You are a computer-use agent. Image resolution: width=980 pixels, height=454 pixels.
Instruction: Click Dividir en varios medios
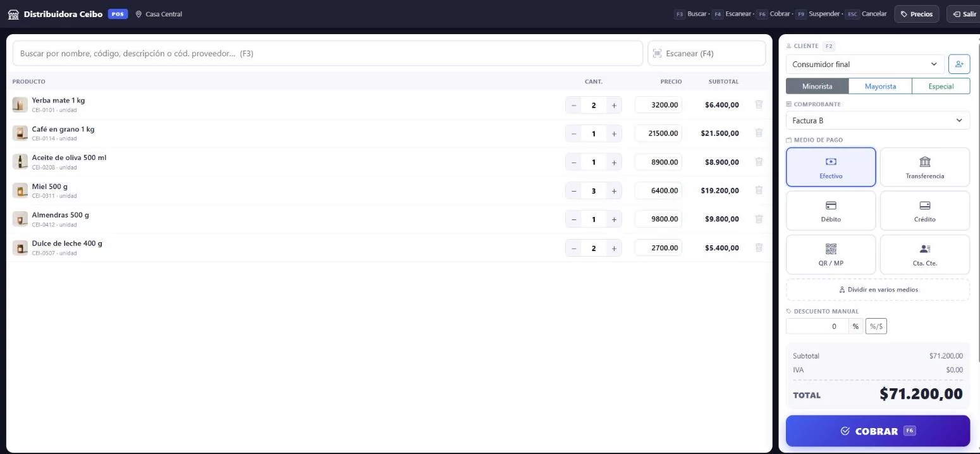pos(878,290)
